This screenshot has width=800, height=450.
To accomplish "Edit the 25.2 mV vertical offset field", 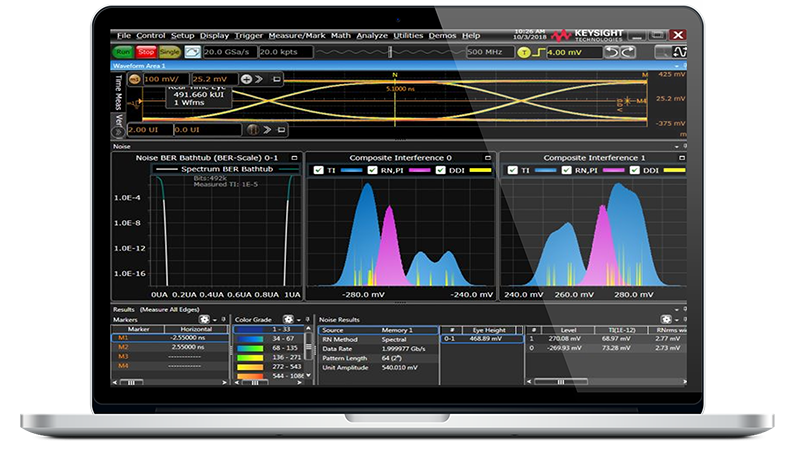I will click(x=214, y=79).
